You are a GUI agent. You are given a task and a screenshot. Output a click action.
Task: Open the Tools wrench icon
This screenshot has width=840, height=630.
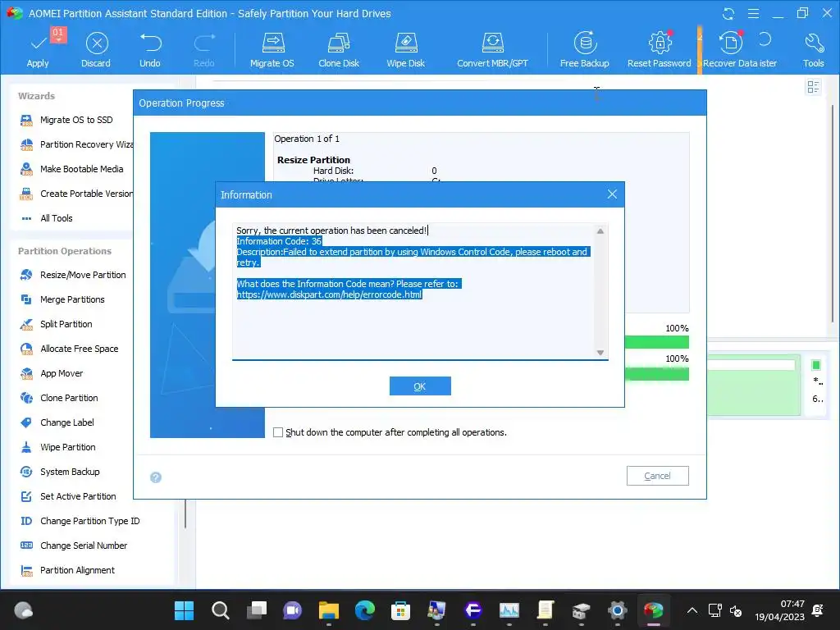tap(813, 48)
